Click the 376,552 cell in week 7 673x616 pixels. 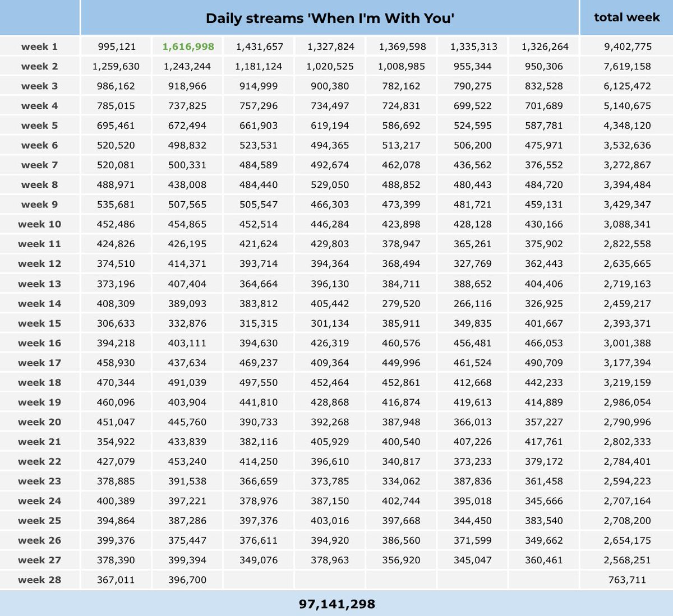coord(543,165)
